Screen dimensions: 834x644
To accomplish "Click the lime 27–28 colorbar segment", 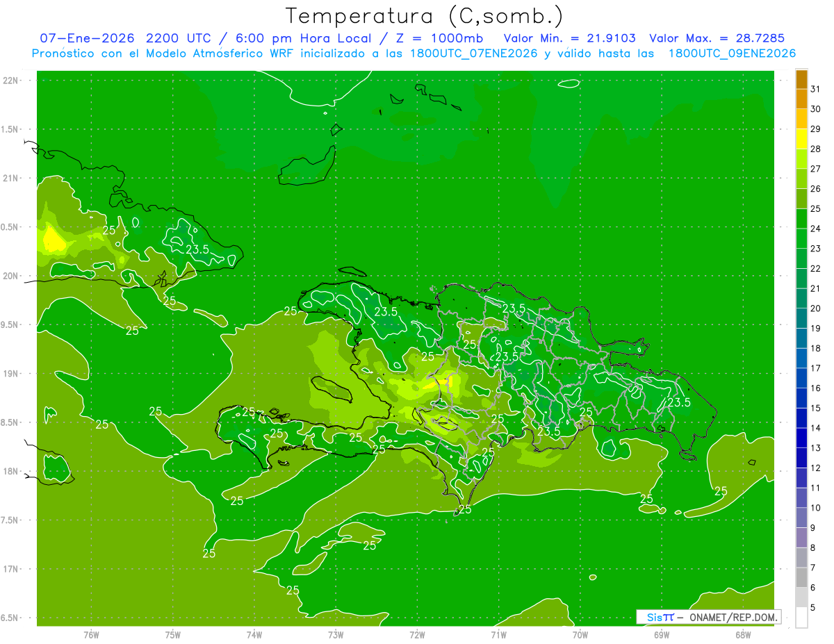I will point(801,159).
